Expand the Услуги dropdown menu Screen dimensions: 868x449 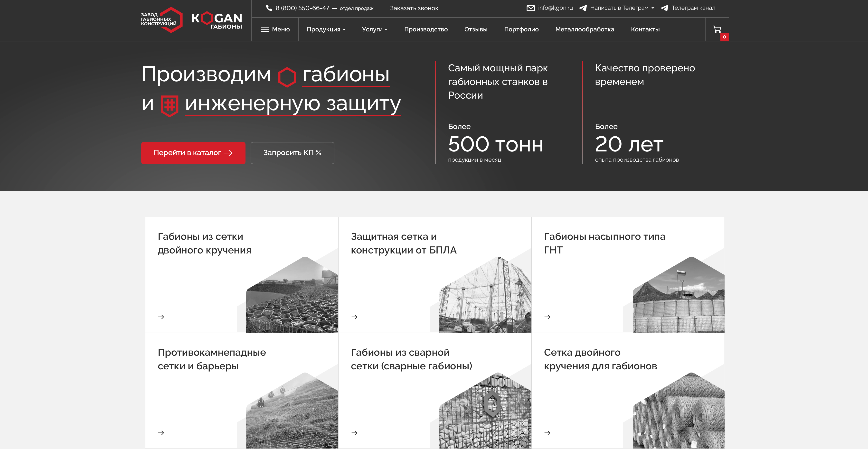(x=374, y=29)
